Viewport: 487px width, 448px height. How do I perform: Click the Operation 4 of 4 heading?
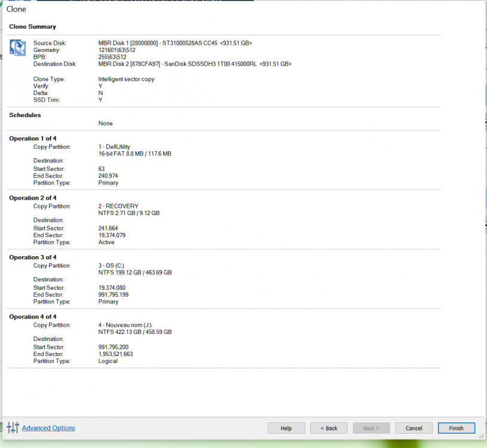coord(33,317)
